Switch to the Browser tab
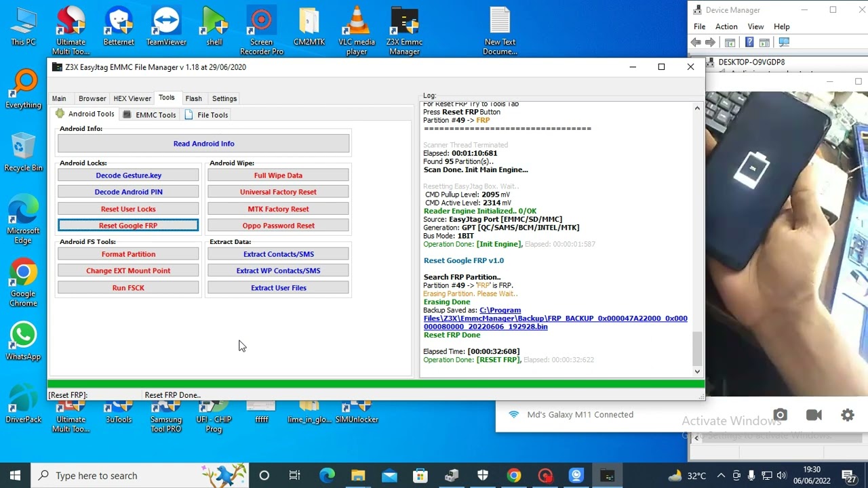This screenshot has width=868, height=488. click(92, 98)
